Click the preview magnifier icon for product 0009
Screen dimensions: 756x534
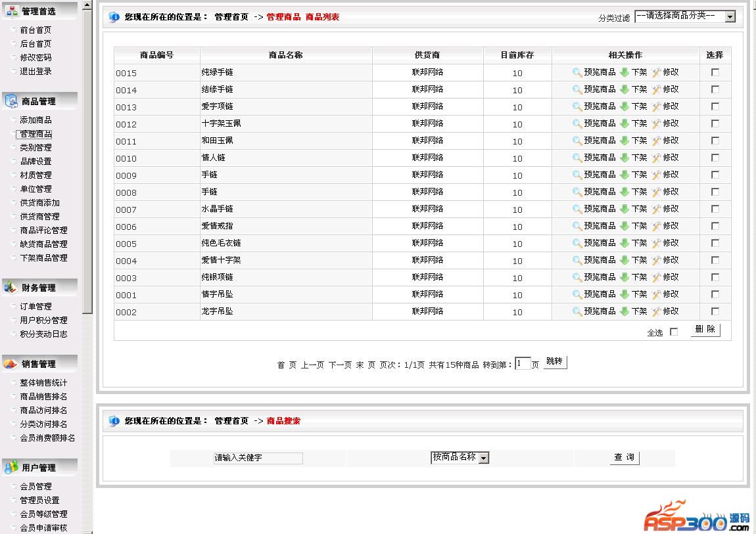click(x=577, y=174)
